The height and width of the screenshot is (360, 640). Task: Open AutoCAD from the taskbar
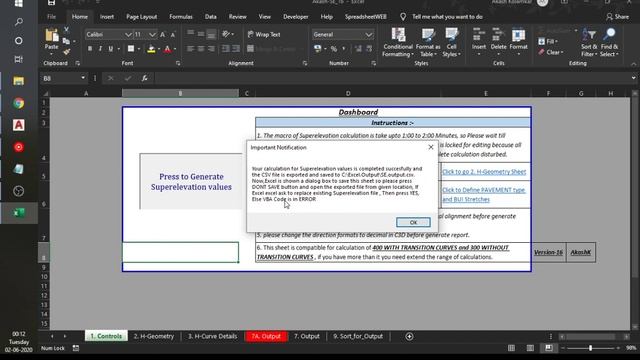(18, 125)
